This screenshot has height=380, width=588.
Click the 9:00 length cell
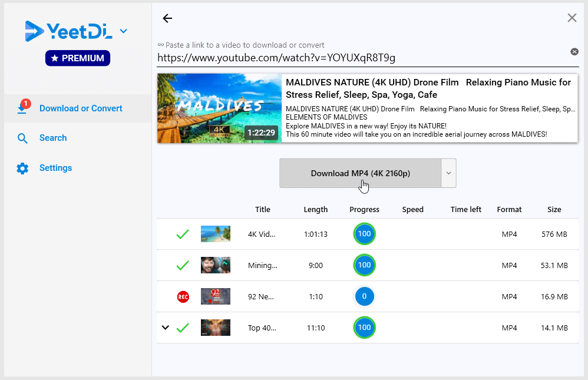315,265
